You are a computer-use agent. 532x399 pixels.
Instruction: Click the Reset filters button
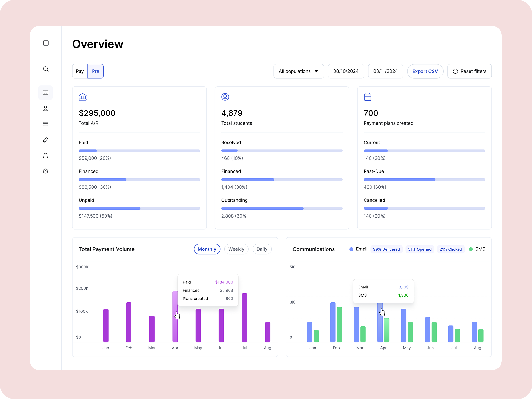[469, 71]
